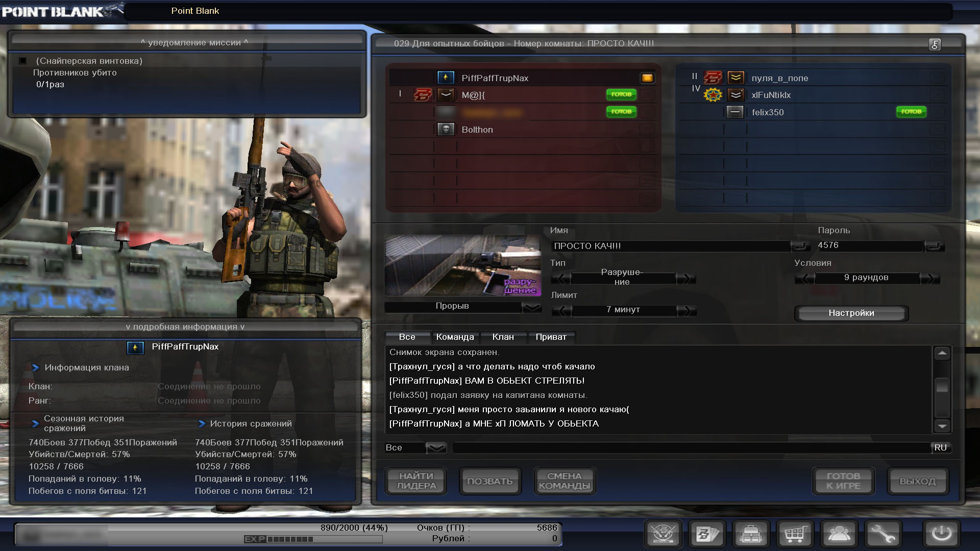
Task: Open the PB mission cards icon
Action: 707,534
